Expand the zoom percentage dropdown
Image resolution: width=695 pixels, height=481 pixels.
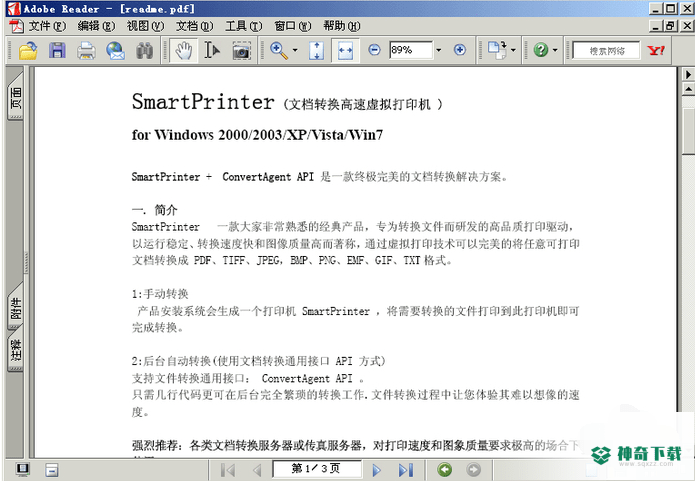(x=439, y=50)
